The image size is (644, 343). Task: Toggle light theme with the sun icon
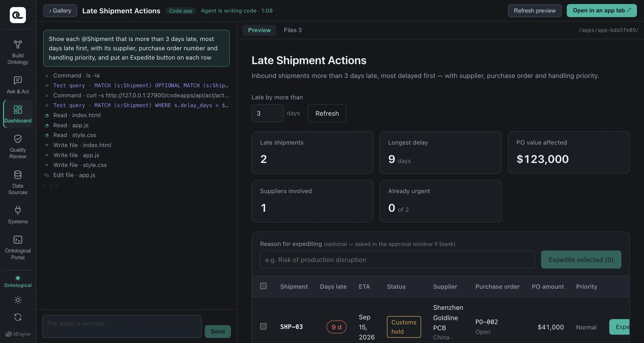click(x=18, y=300)
